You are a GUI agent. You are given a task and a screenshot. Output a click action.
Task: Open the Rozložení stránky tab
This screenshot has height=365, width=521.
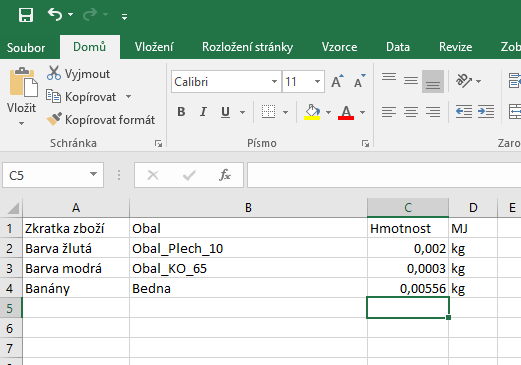[247, 47]
